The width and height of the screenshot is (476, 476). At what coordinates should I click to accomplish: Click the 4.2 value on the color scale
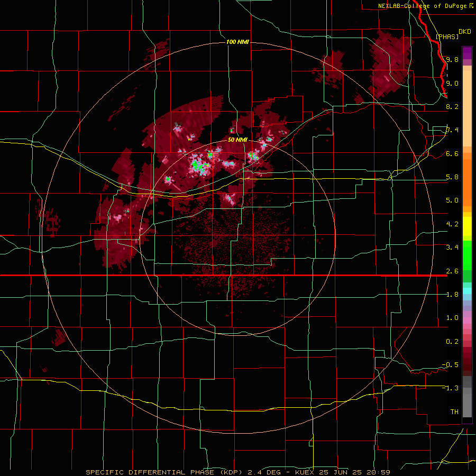(452, 224)
